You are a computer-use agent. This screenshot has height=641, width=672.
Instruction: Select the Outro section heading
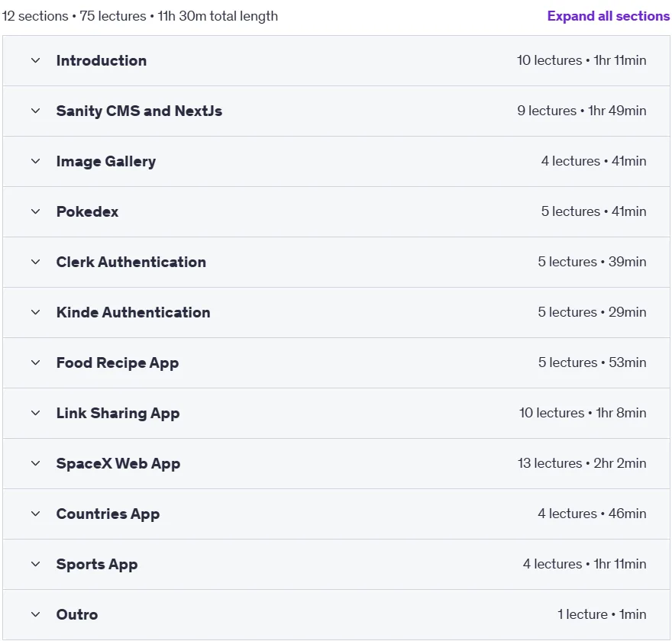[77, 615]
